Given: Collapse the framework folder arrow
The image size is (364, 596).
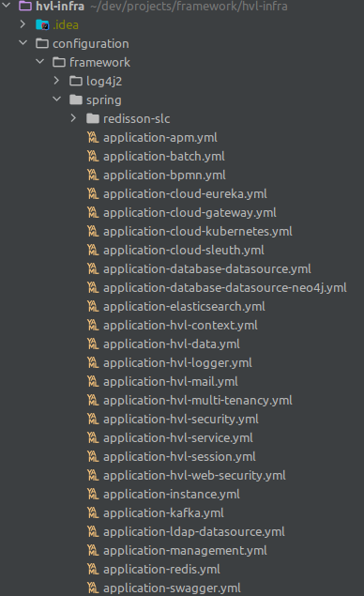Looking at the screenshot, I should pyautogui.click(x=40, y=61).
